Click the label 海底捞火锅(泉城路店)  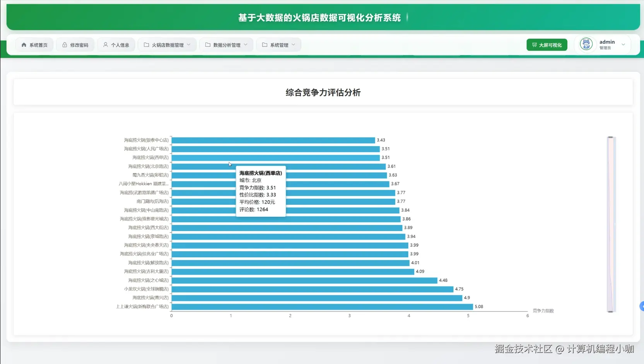149,236
